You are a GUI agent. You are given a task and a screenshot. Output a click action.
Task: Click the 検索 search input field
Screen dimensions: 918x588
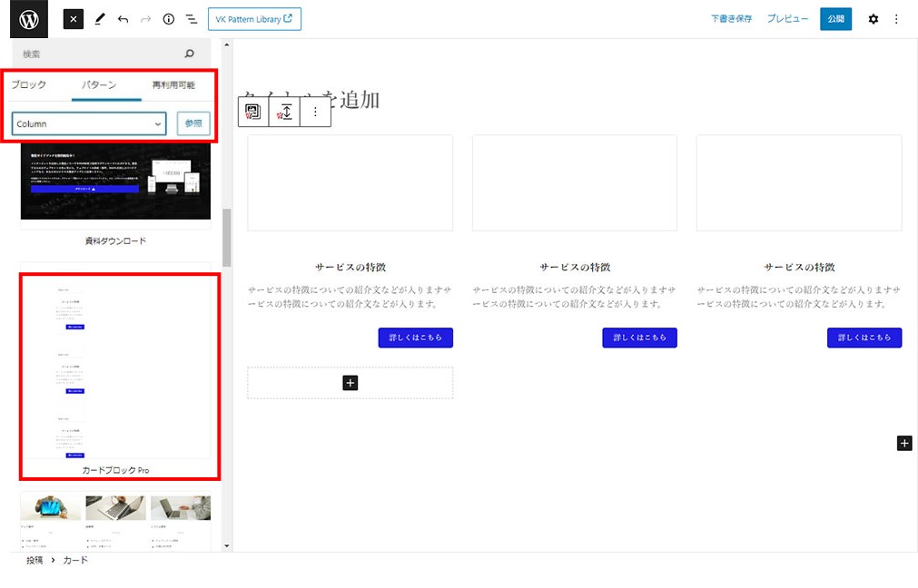click(100, 54)
